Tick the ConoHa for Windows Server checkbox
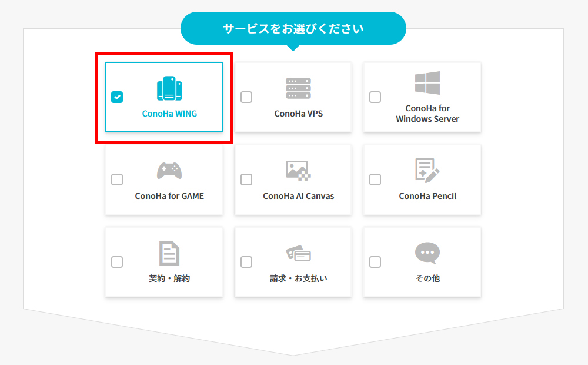 point(375,97)
